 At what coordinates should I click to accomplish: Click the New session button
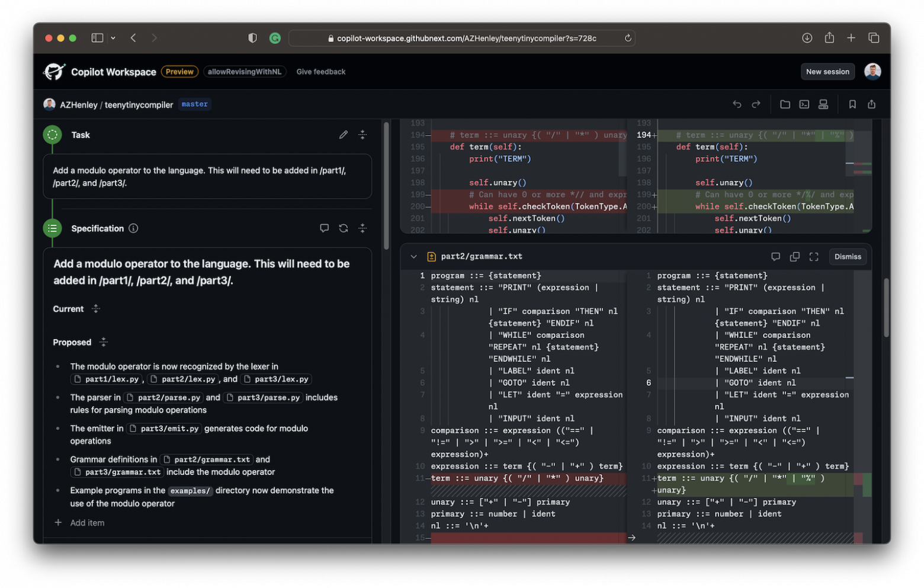click(x=827, y=72)
